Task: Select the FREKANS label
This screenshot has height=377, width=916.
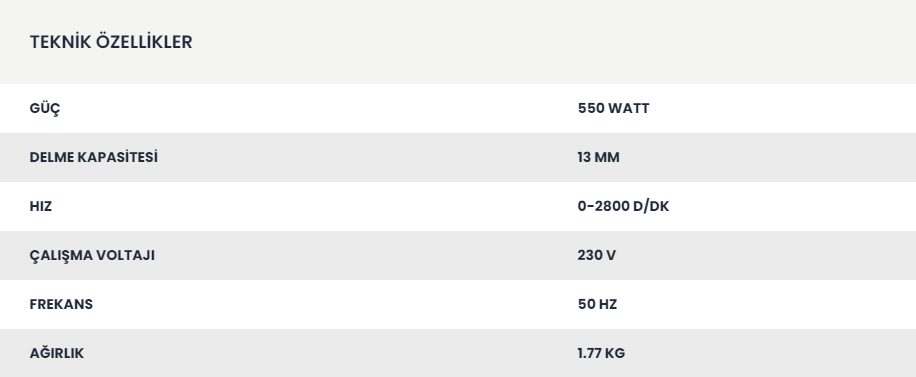Action: pyautogui.click(x=61, y=305)
